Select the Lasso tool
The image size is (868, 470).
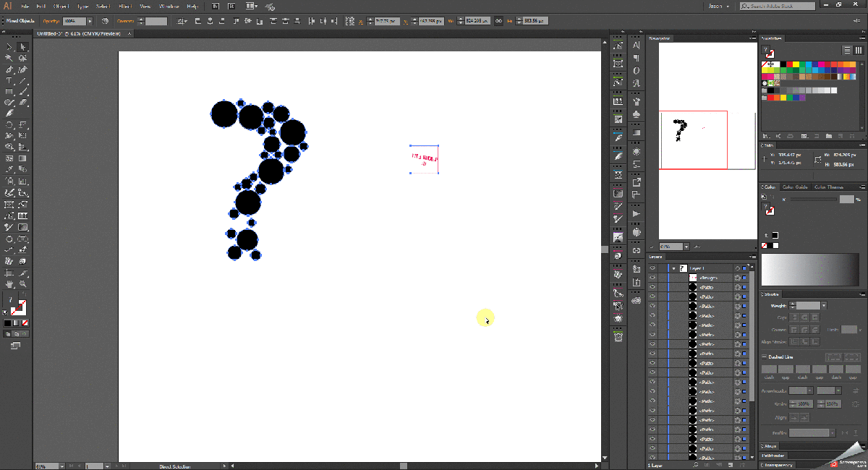click(22, 59)
